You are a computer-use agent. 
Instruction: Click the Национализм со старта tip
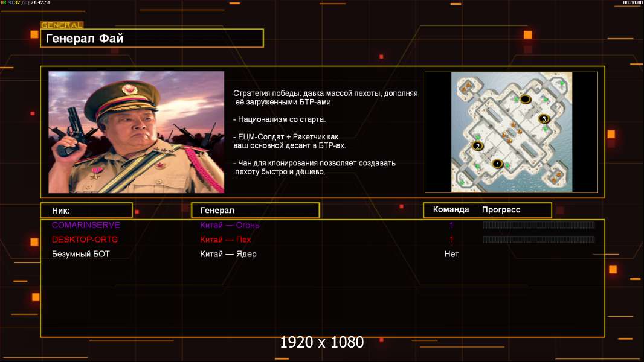(x=279, y=119)
